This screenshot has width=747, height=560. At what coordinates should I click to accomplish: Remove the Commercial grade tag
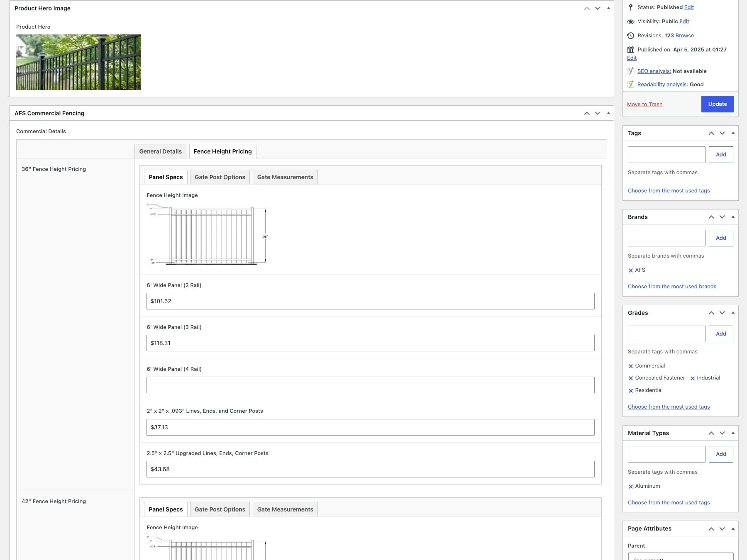point(631,366)
